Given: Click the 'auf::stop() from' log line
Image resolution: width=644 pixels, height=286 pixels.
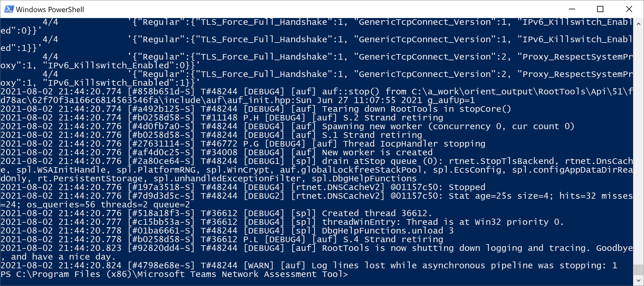Looking at the screenshot, I should point(316,96).
